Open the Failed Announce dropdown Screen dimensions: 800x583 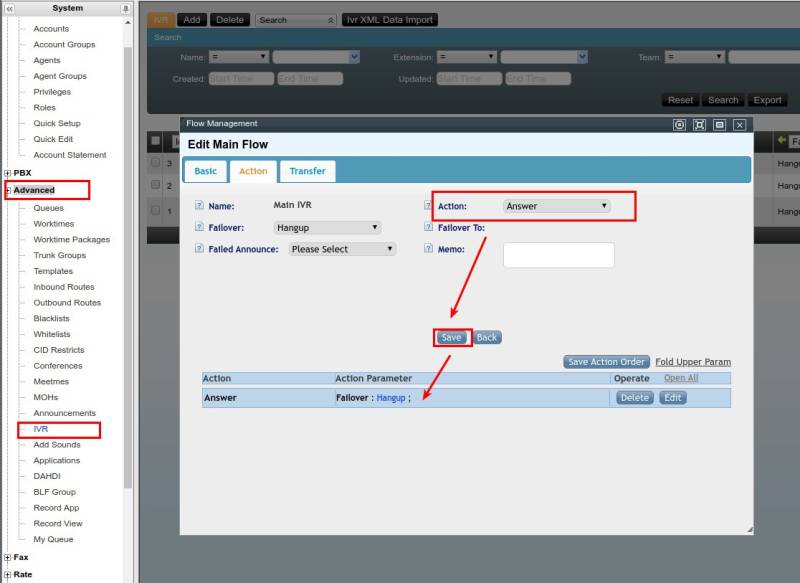pyautogui.click(x=342, y=249)
